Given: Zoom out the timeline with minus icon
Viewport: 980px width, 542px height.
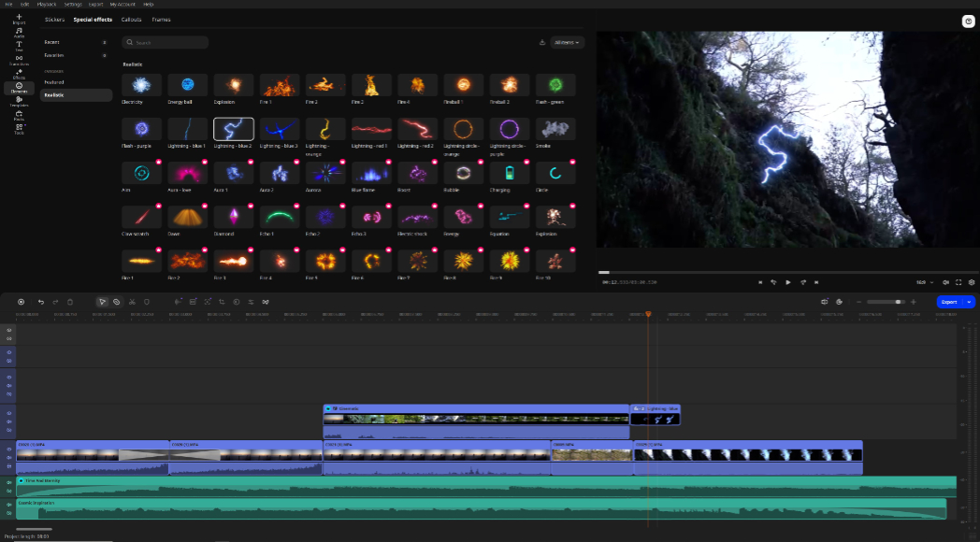Looking at the screenshot, I should point(858,302).
